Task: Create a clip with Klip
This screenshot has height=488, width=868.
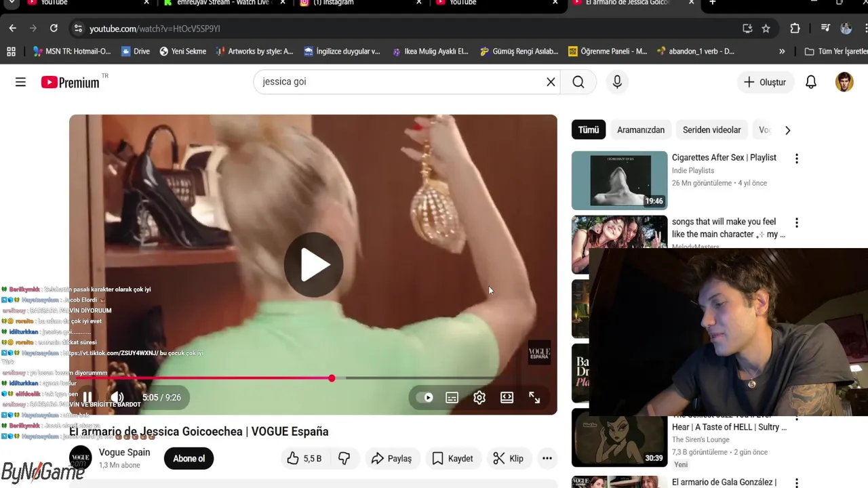Action: click(x=508, y=459)
